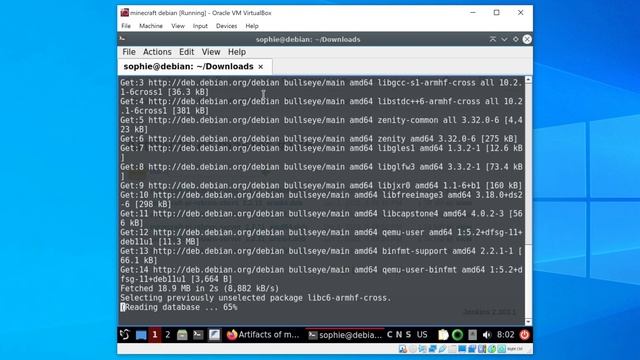Screen dimensions: 640x360
Task: Open VirtualBox Help menu
Action: click(252, 26)
